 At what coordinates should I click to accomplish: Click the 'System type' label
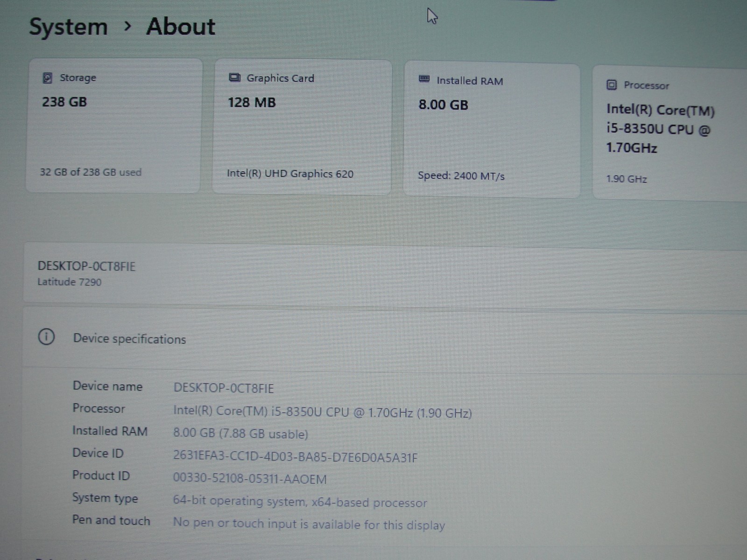[x=105, y=498]
